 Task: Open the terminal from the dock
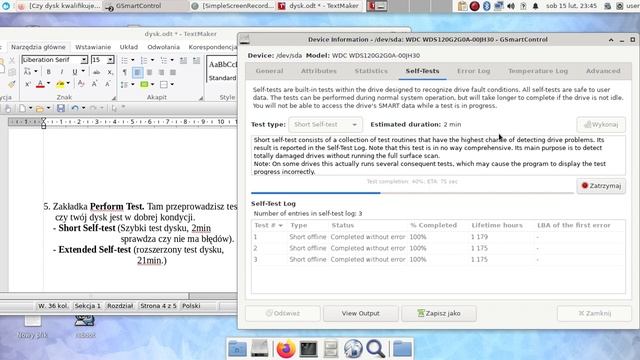coord(308,349)
